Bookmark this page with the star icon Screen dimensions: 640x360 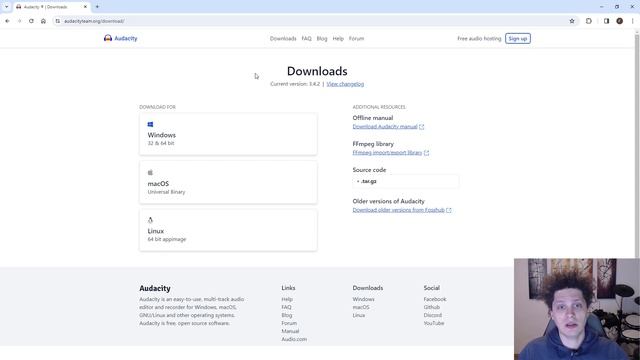[x=572, y=21]
